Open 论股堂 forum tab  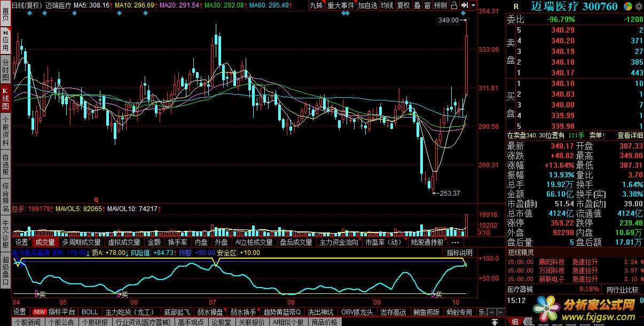(x=221, y=322)
